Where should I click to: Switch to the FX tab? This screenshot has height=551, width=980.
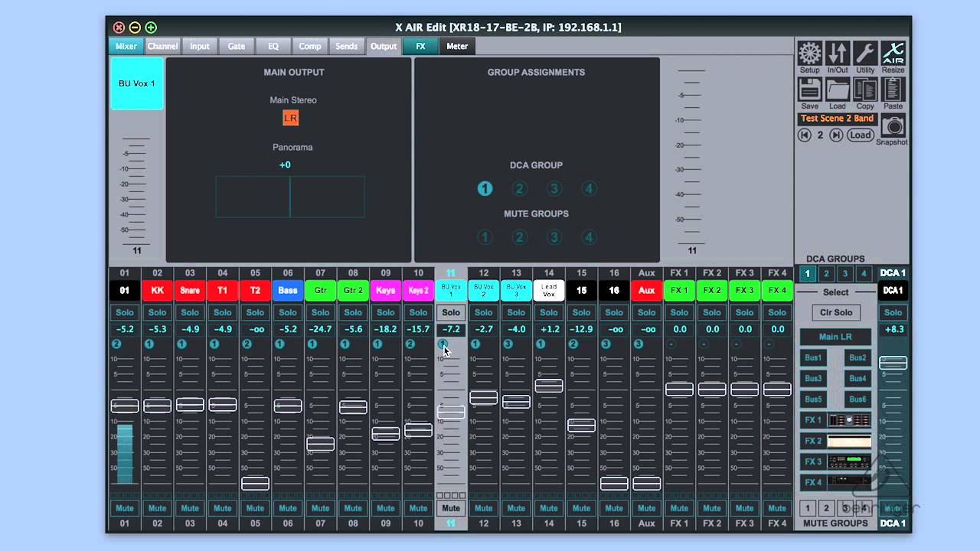[420, 47]
